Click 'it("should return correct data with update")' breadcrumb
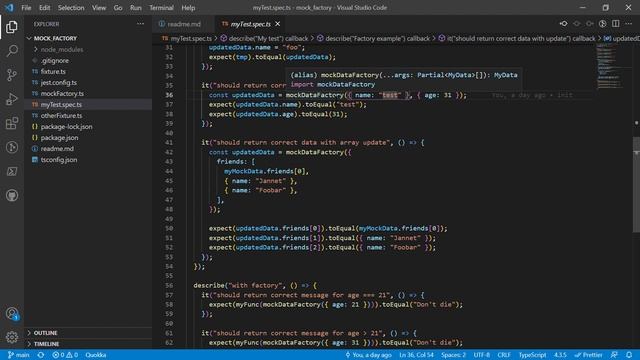The height and width of the screenshot is (360, 640). (517, 38)
